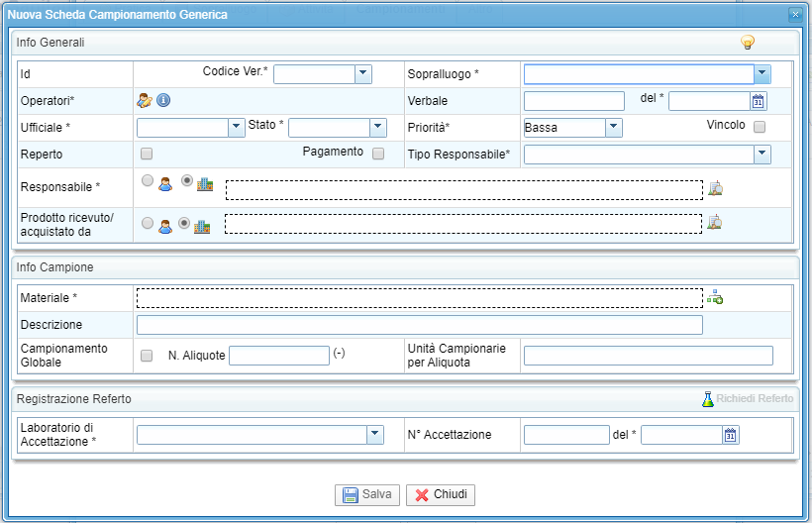Click the Salva button

(x=367, y=495)
